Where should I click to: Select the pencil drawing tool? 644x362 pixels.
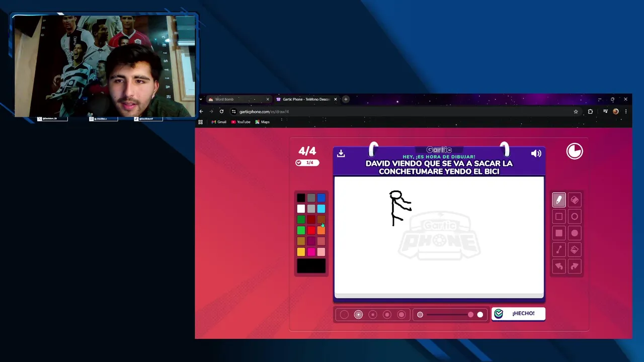tap(559, 200)
